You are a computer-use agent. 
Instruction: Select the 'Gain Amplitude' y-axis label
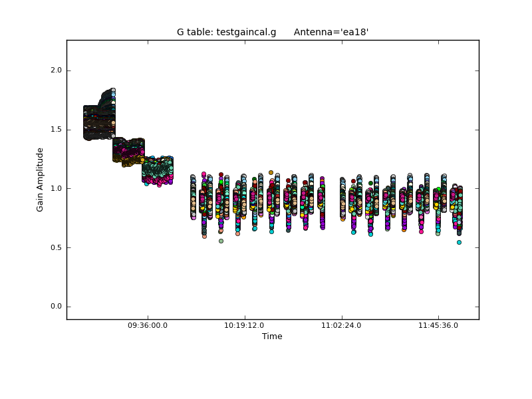[40, 180]
